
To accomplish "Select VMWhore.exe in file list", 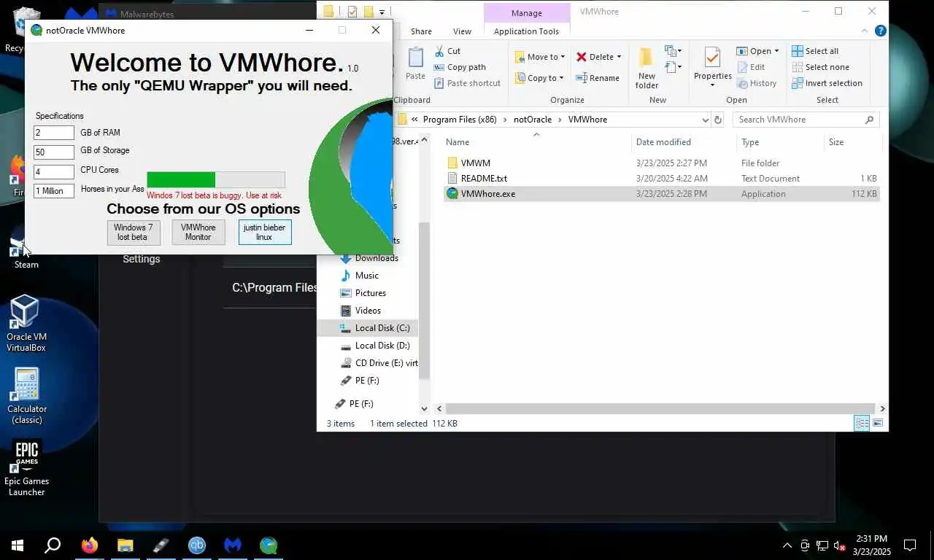I will [x=660, y=194].
